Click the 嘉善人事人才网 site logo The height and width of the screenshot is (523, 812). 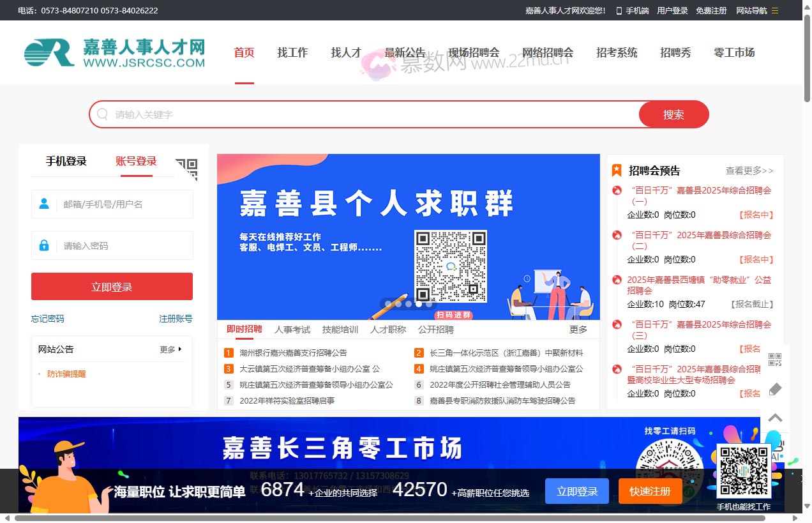click(x=113, y=52)
